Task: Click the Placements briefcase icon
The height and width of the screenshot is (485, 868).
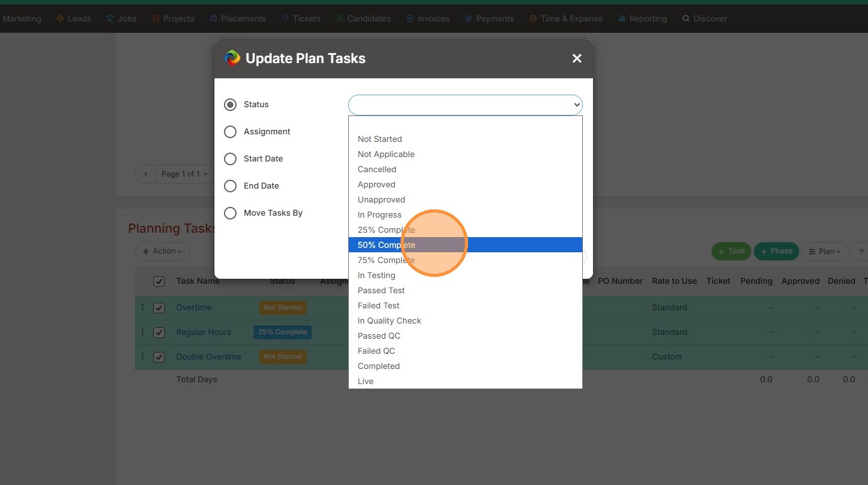Action: tap(214, 19)
